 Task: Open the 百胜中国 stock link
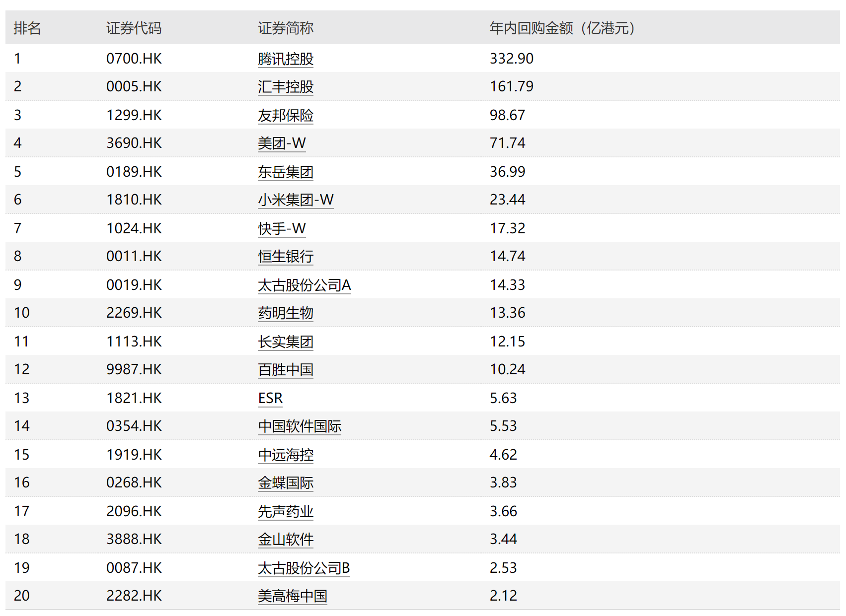286,369
